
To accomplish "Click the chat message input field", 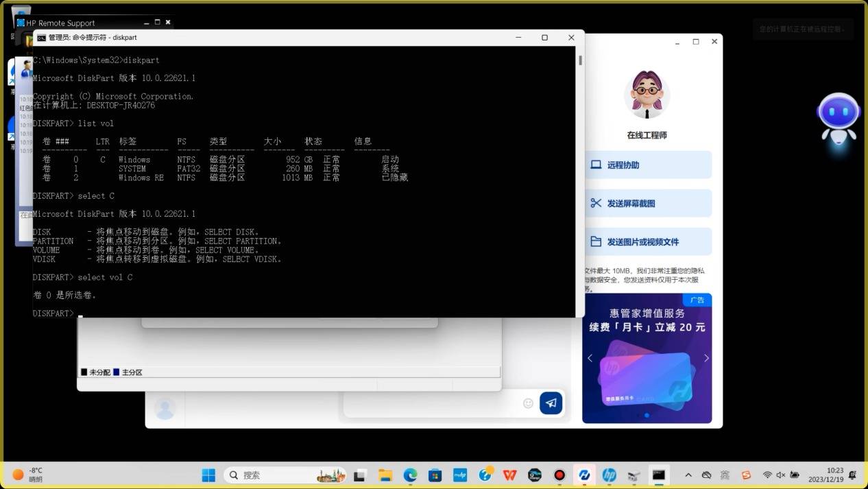I will (432, 404).
